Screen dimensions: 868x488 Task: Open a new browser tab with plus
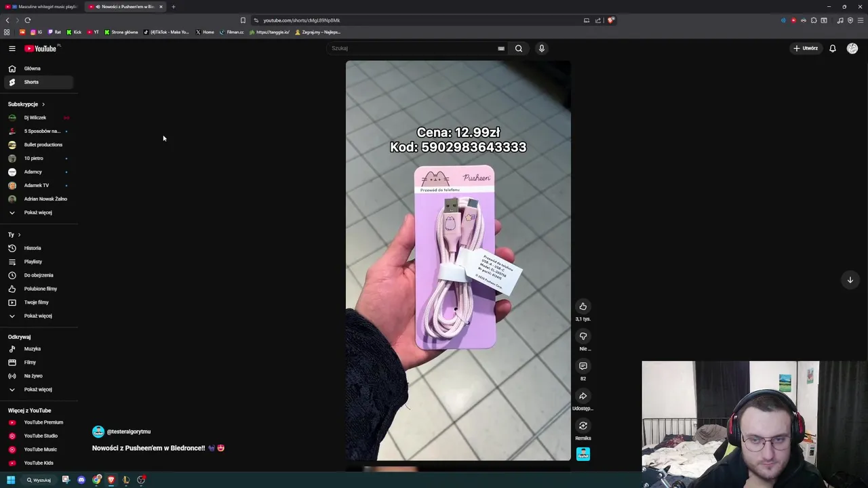pos(173,7)
